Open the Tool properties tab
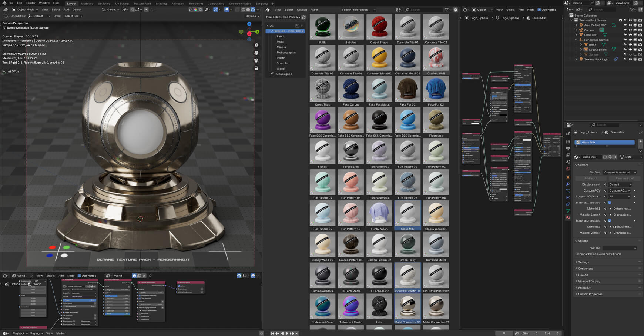This screenshot has width=644, height=336. (x=568, y=133)
